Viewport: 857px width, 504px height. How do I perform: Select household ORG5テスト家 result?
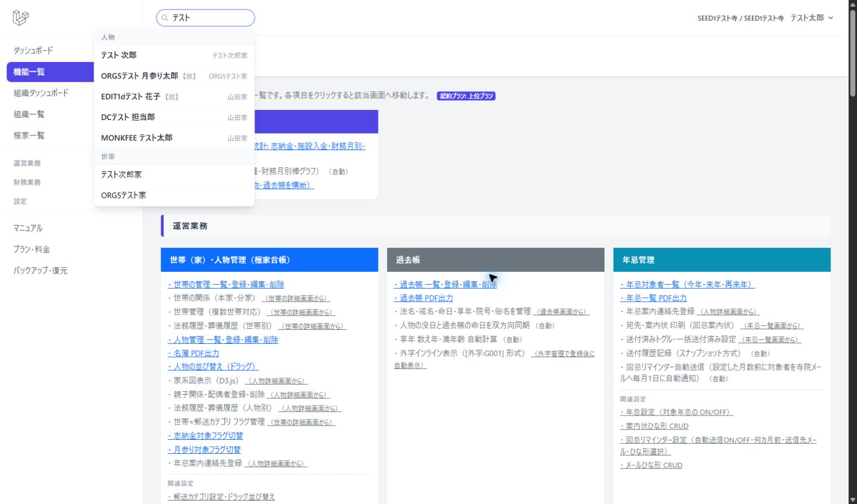click(174, 196)
